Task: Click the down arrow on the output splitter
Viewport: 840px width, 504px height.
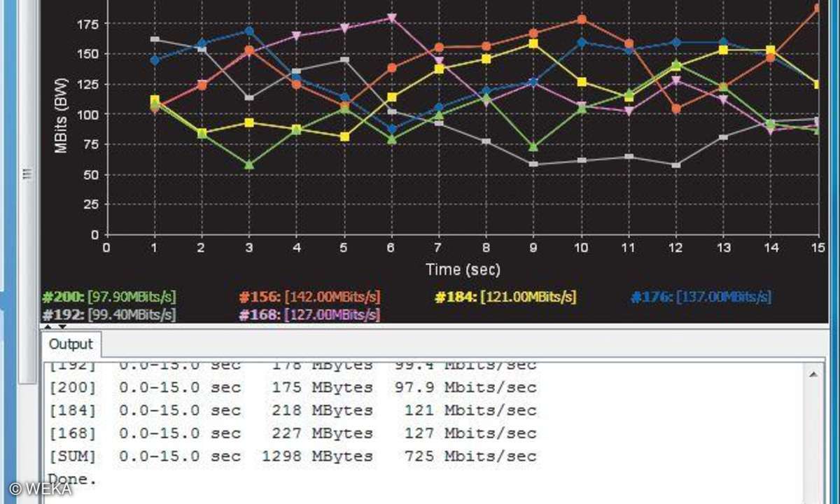Action: (x=62, y=326)
